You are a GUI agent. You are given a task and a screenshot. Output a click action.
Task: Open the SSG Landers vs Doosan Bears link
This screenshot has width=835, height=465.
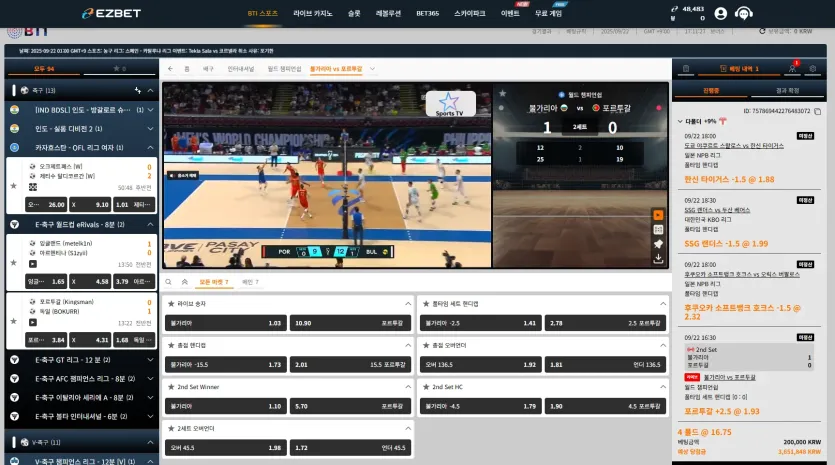point(717,210)
